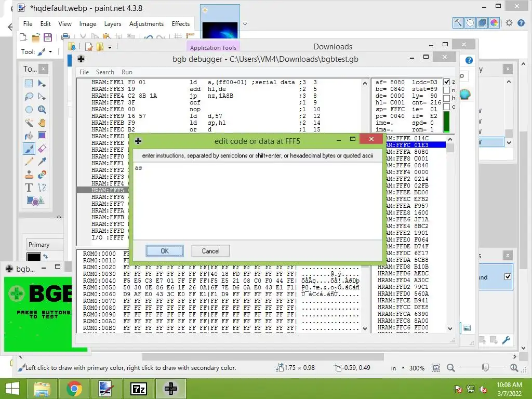Select the Gradient tool
The height and width of the screenshot is (399, 532).
[x=42, y=136]
